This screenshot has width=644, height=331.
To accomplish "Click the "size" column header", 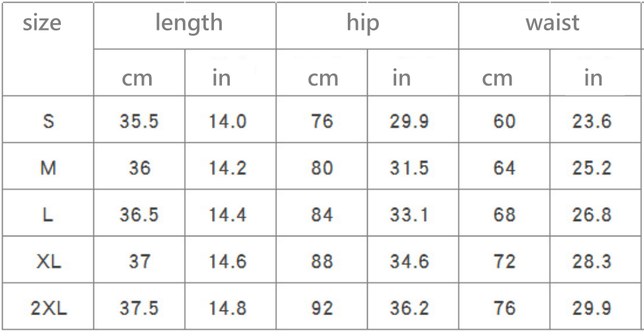I will tap(42, 23).
